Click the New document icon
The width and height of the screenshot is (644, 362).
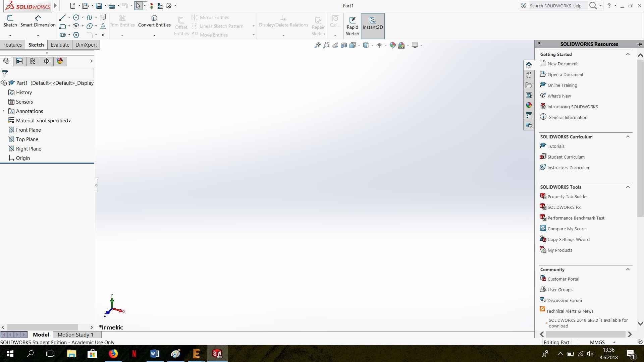pyautogui.click(x=72, y=6)
